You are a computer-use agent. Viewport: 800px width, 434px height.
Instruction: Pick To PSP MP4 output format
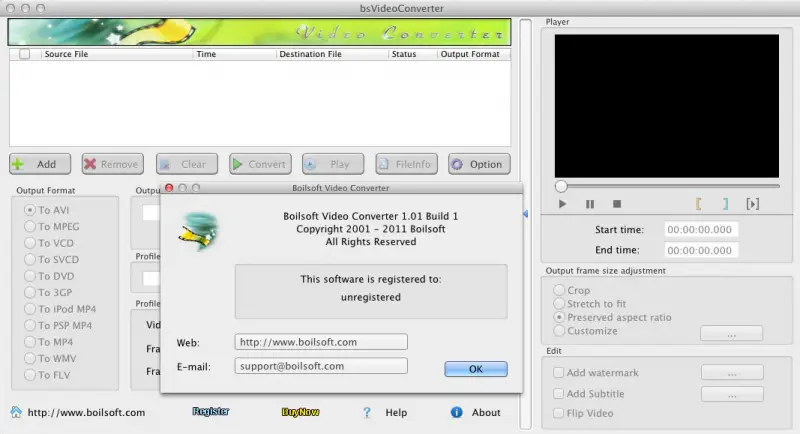coord(30,325)
